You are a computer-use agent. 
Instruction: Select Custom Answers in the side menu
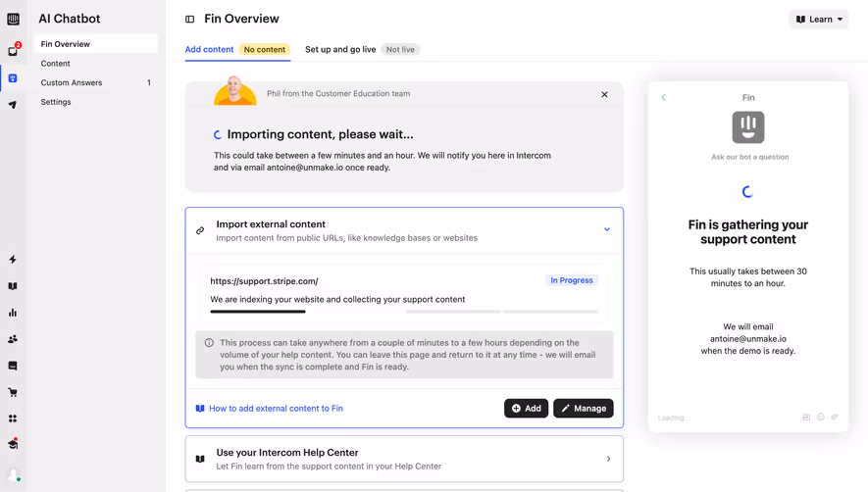coord(96,82)
